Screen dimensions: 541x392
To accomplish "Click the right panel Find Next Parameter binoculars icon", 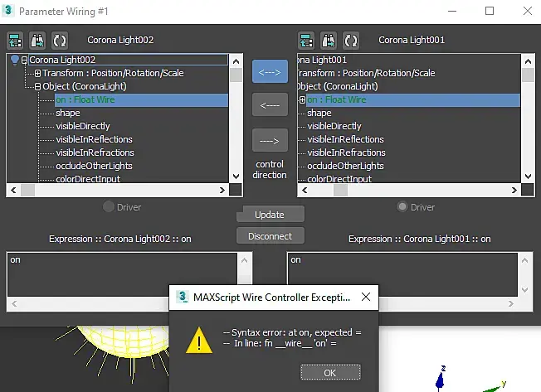I will coord(329,41).
